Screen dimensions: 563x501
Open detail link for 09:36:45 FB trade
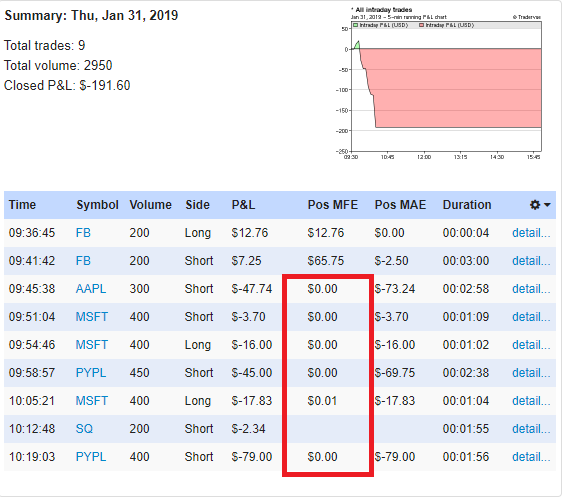[531, 233]
